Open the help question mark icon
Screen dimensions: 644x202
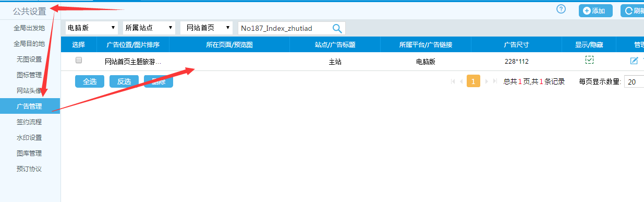coord(561,9)
